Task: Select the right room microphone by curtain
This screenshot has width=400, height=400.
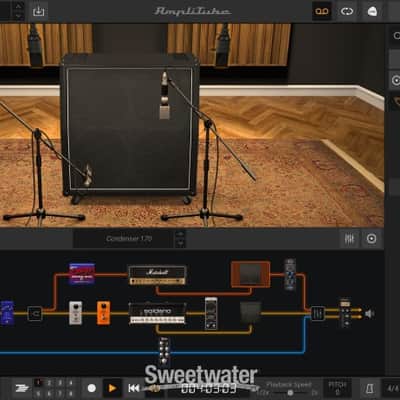Action: (x=222, y=45)
